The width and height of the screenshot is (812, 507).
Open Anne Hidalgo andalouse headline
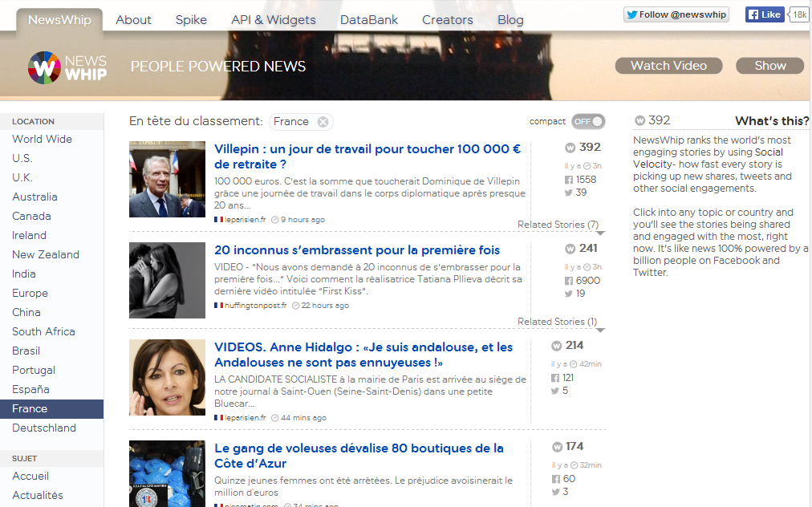[x=363, y=355]
